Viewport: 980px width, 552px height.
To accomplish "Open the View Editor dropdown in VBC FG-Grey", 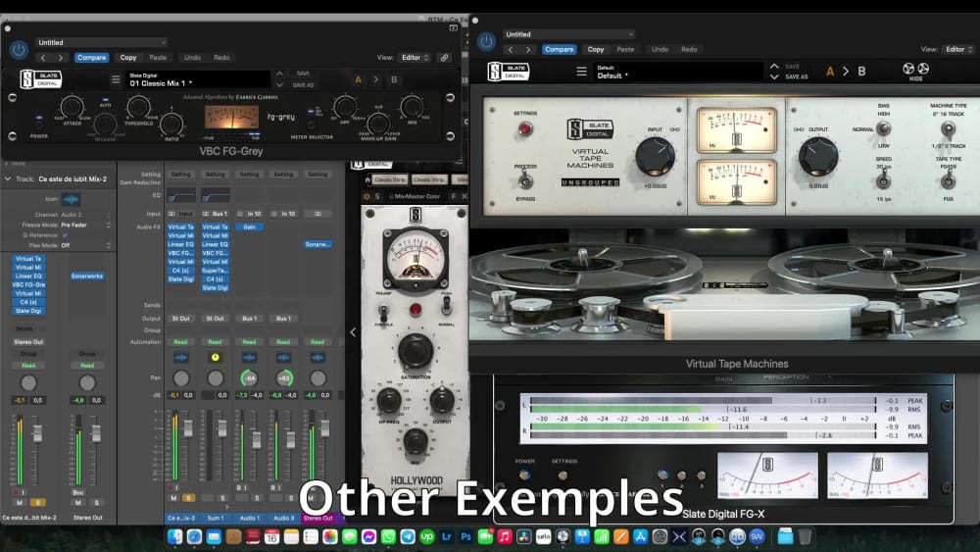I will [416, 58].
